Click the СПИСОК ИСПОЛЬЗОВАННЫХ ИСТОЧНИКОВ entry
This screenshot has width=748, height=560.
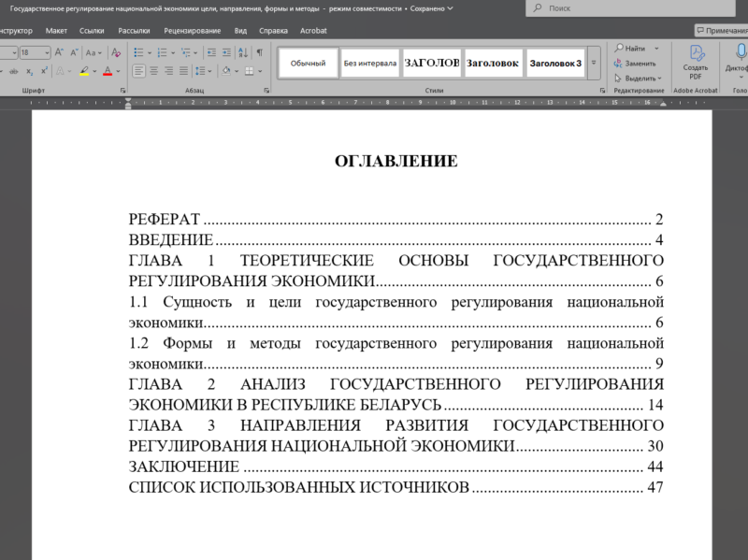pyautogui.click(x=396, y=487)
